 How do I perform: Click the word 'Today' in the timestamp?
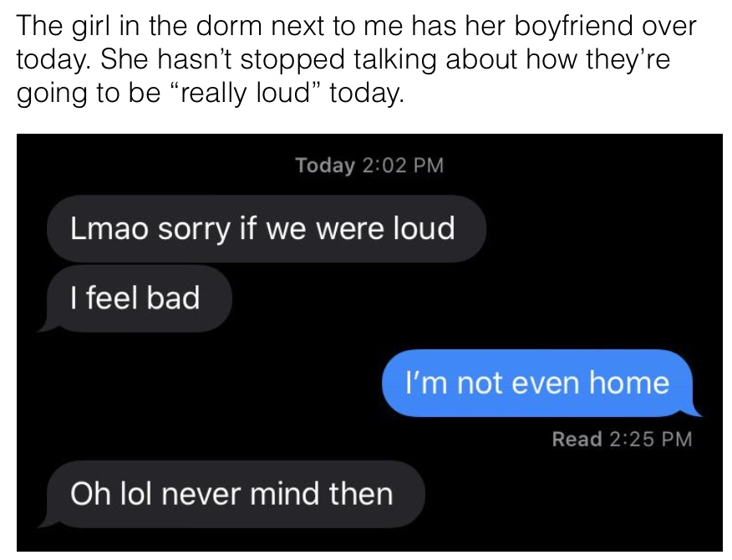tap(325, 165)
